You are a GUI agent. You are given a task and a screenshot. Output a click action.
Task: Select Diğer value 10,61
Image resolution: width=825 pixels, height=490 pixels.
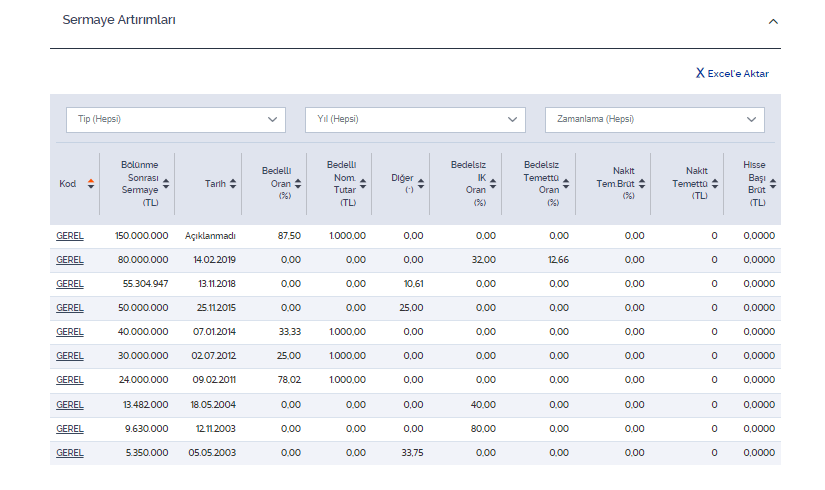point(414,284)
